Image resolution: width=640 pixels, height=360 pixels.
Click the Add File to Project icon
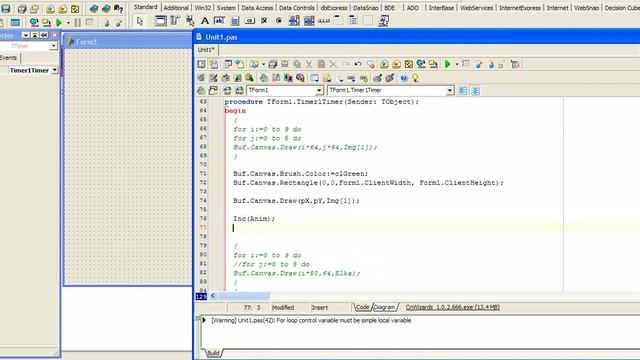coord(50,9)
